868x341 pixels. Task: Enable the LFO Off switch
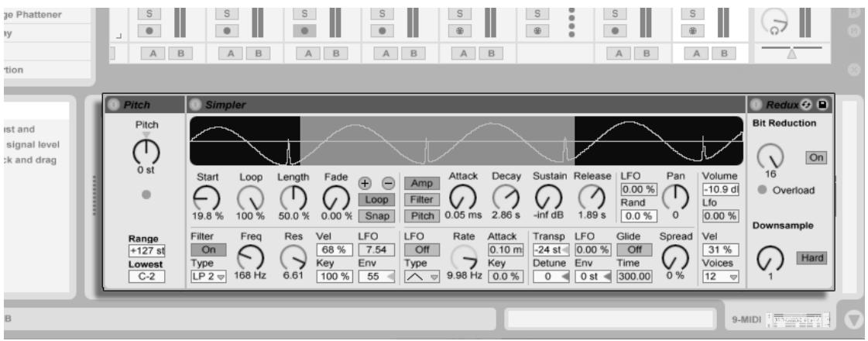point(422,250)
